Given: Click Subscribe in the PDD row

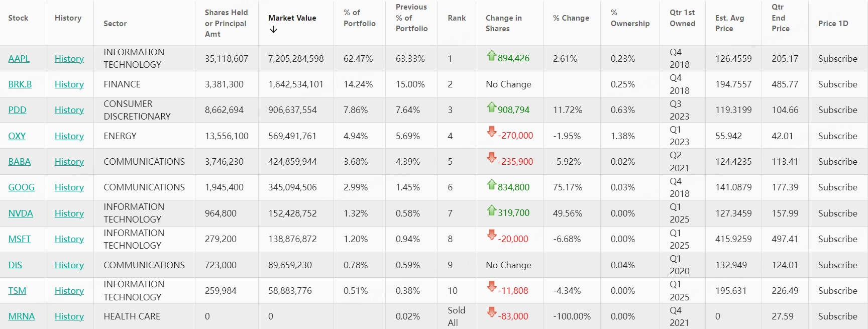Looking at the screenshot, I should pyautogui.click(x=837, y=110).
